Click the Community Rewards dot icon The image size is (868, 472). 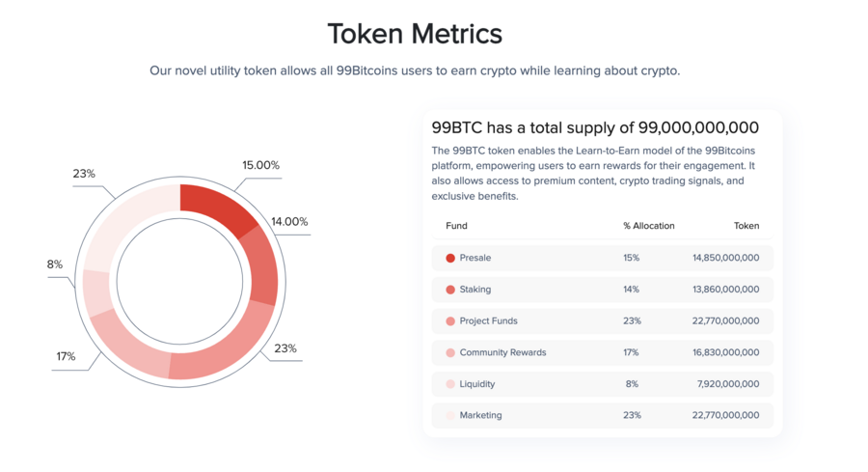click(450, 352)
